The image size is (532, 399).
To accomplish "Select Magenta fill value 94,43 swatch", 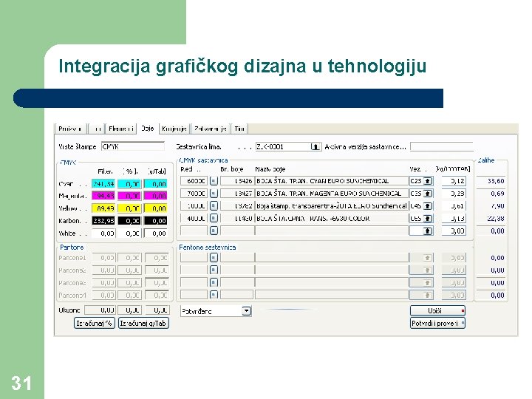I will coord(103,196).
